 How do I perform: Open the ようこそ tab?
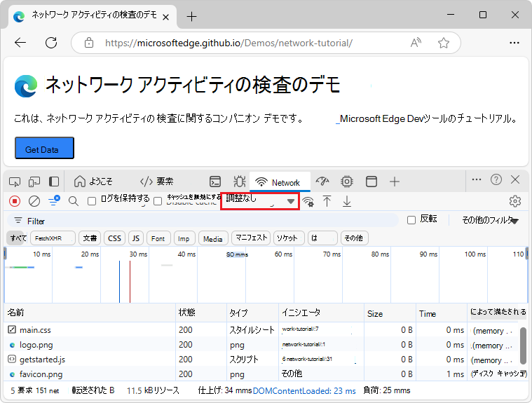tap(93, 182)
